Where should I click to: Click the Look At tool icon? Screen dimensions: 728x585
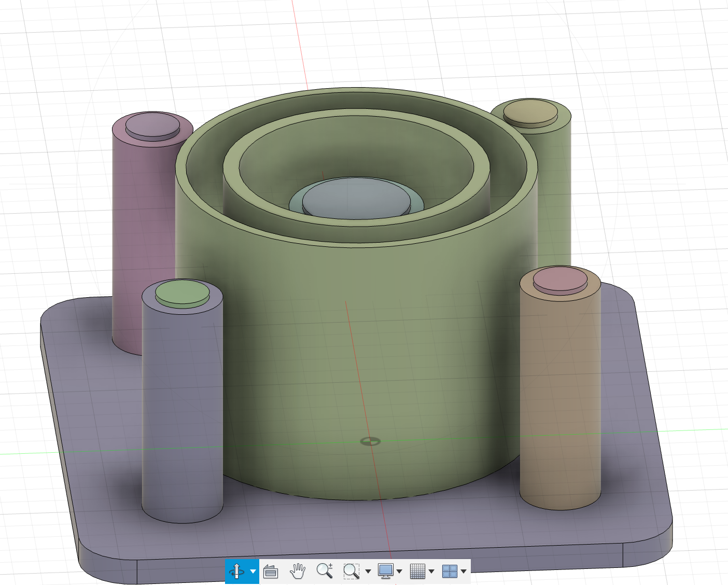pos(271,572)
